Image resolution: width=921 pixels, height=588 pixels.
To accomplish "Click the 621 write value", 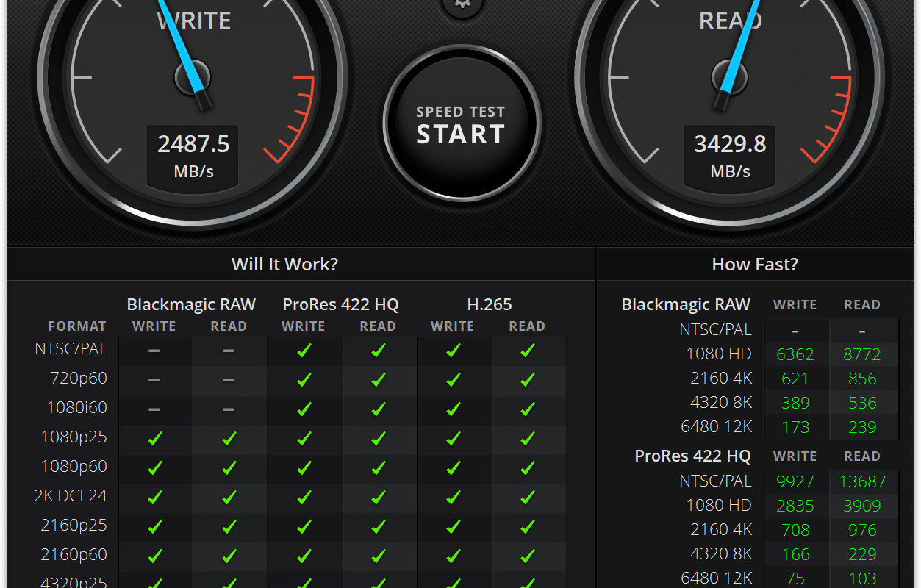I will click(x=795, y=379).
